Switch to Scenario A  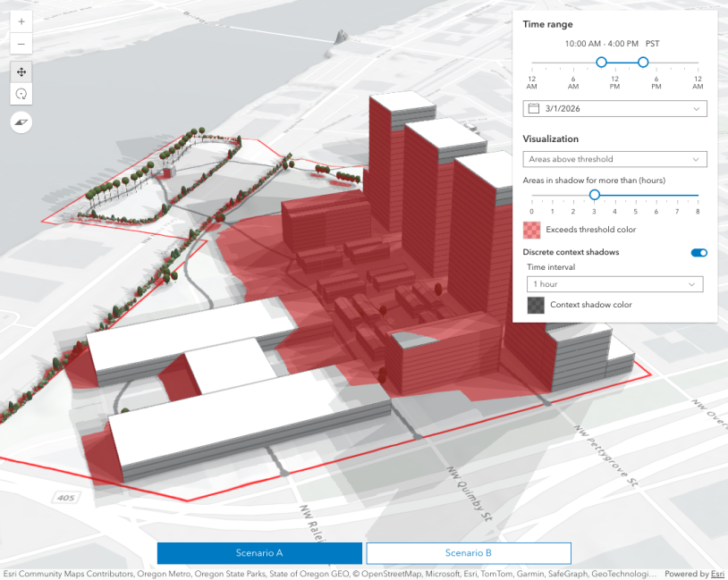coord(259,553)
